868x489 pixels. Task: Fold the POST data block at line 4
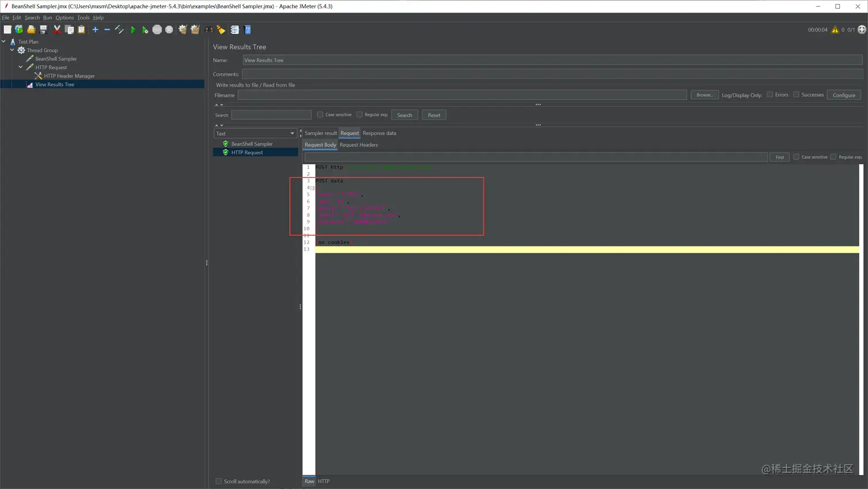click(x=312, y=188)
